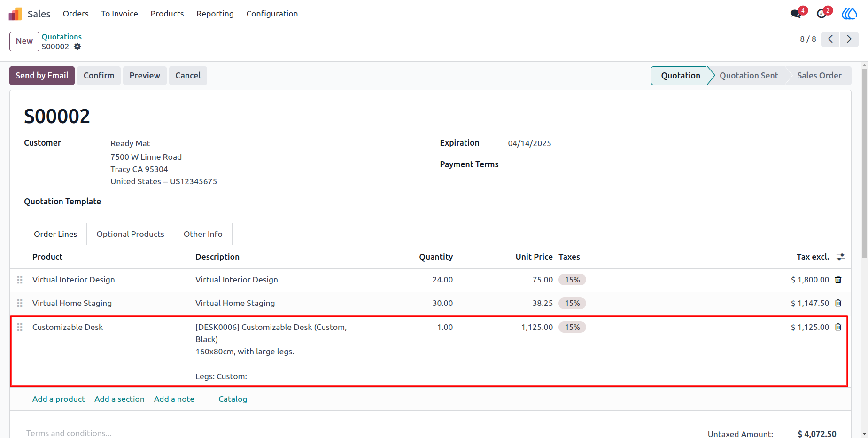Grab handle of Customizable Desk row
868x438 pixels.
click(20, 327)
